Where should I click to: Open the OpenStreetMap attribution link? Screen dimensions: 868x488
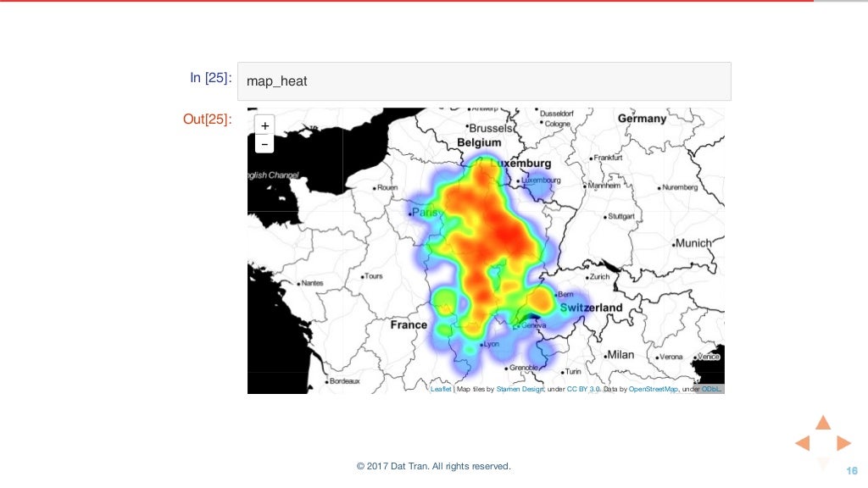click(x=654, y=389)
